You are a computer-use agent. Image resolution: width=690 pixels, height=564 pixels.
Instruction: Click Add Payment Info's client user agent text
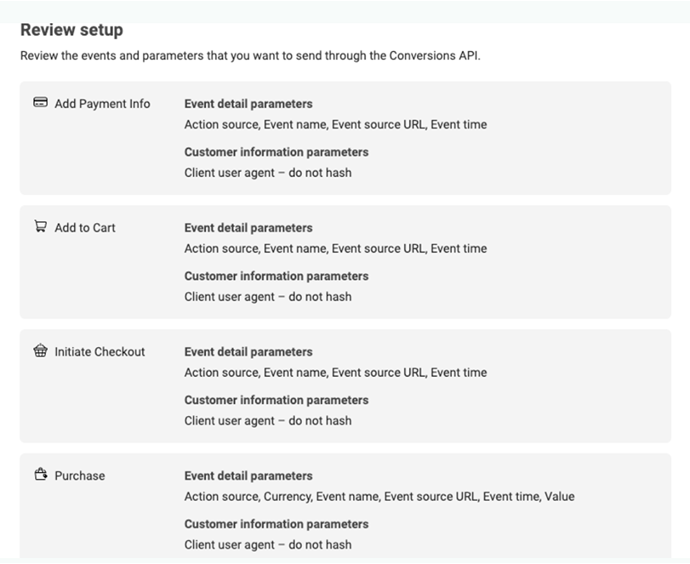(268, 173)
